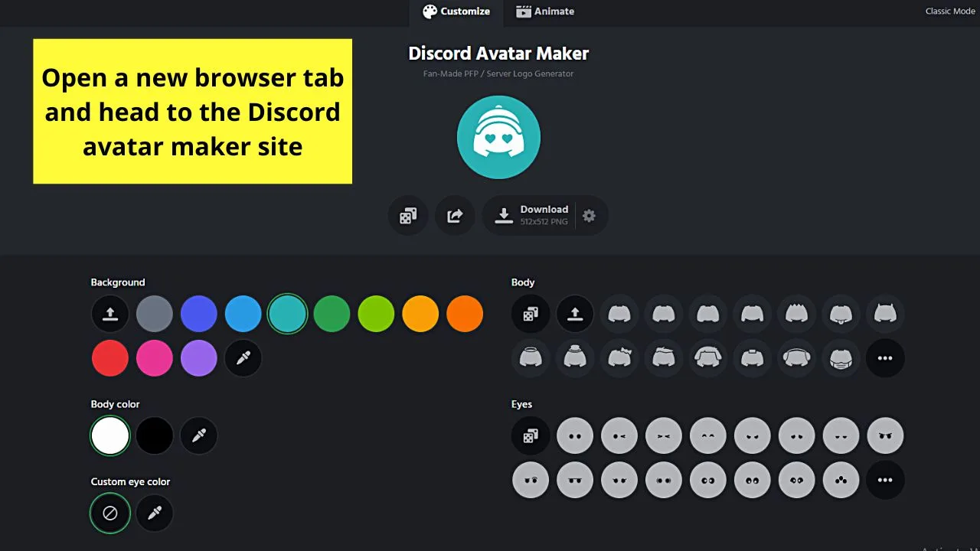The width and height of the screenshot is (980, 551).
Task: Pick dark green background color
Action: point(332,314)
